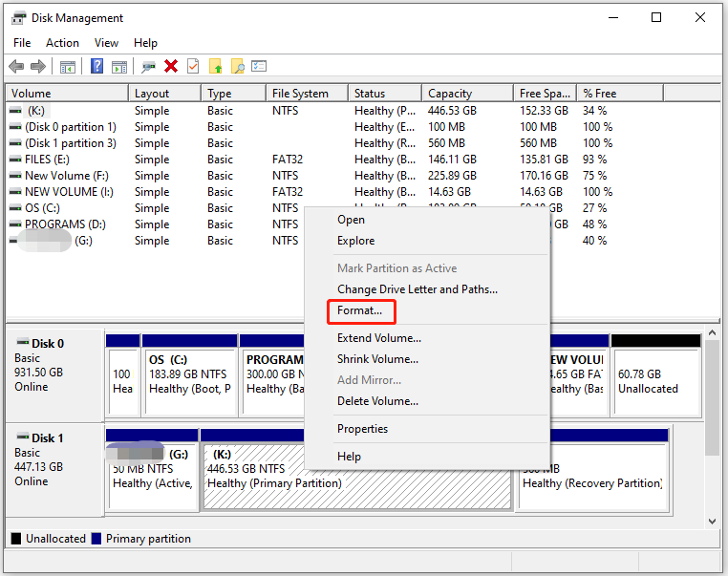Click the Forward arrow toolbar icon
The width and height of the screenshot is (728, 576).
[38, 66]
